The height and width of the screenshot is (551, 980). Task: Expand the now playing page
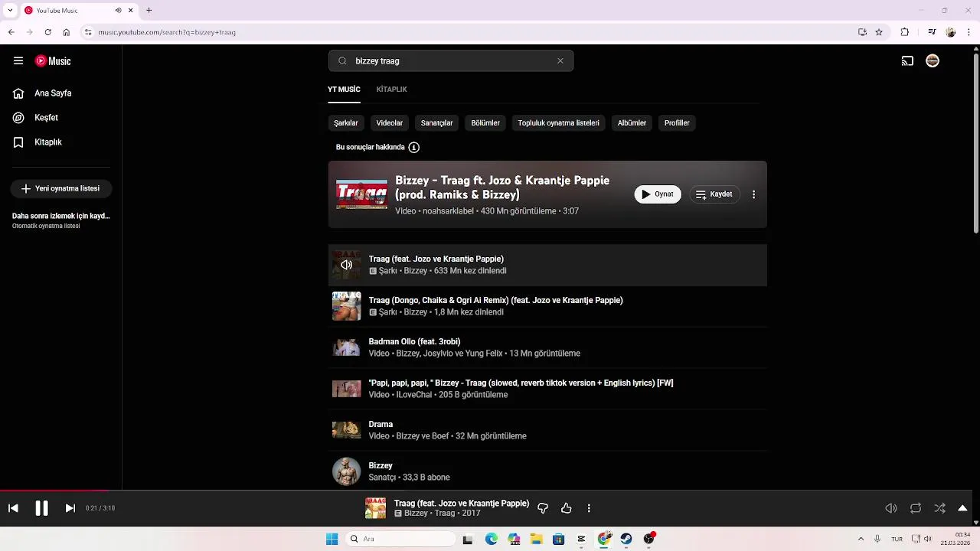(x=962, y=508)
